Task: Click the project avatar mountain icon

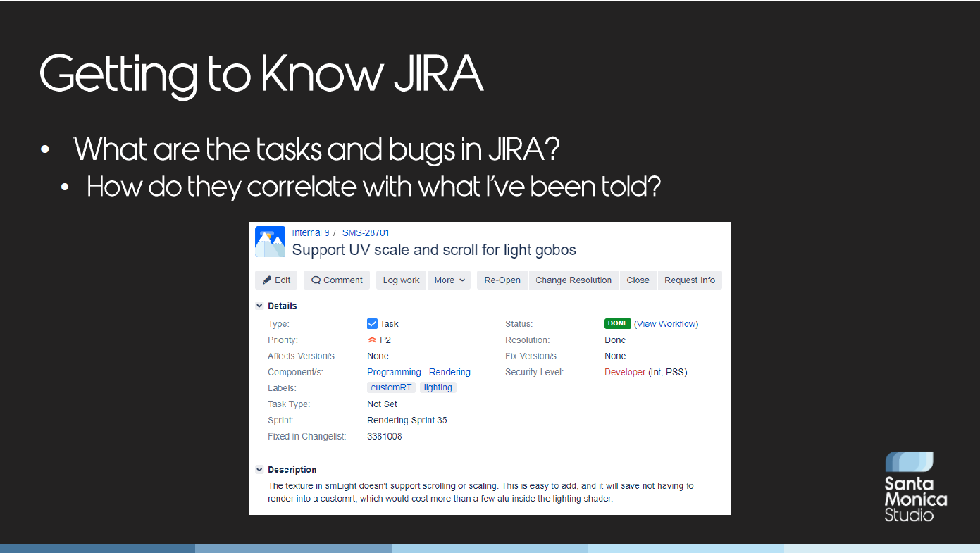Action: [270, 242]
